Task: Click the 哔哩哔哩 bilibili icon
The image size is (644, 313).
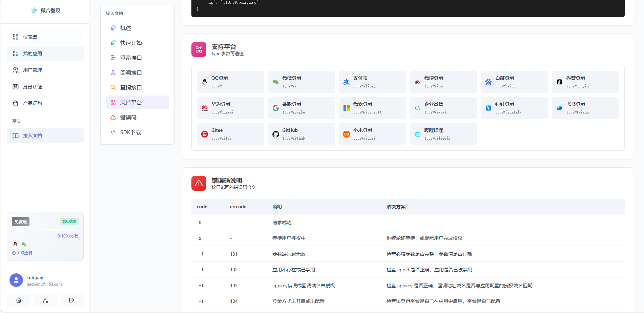Action: point(417,133)
